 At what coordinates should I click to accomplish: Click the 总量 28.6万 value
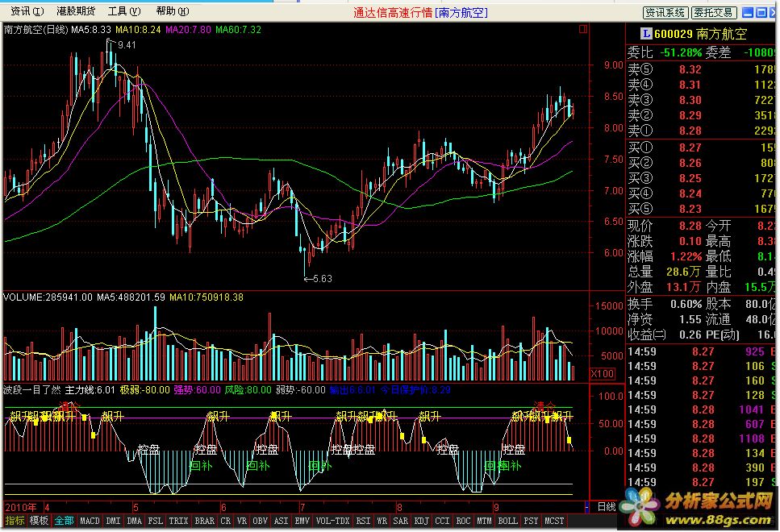click(x=683, y=272)
